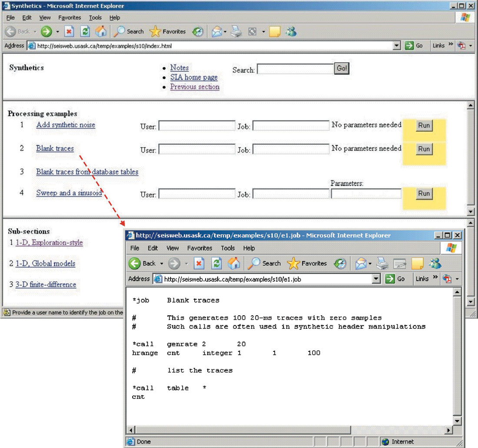
Task: Click Search magnifier in Synthetics window toolbar
Action: [x=119, y=31]
